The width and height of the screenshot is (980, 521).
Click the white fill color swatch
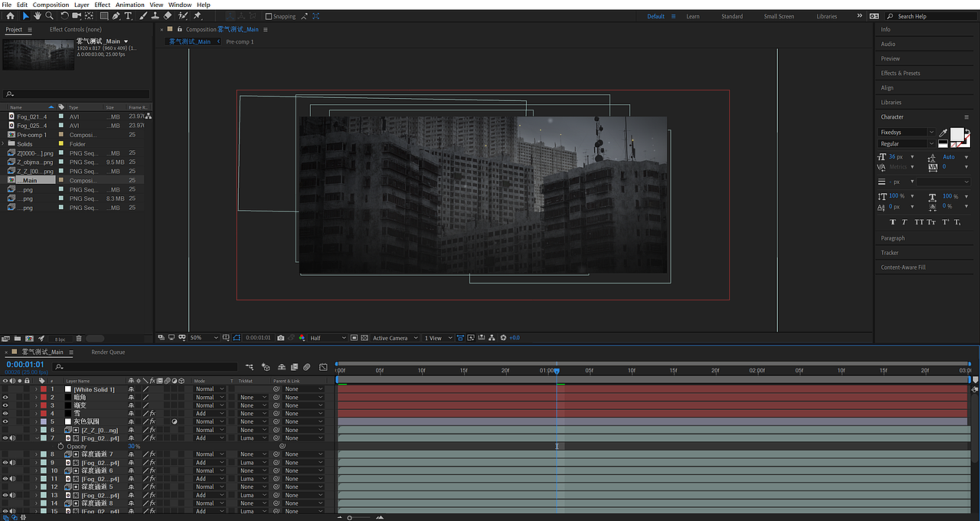click(957, 134)
